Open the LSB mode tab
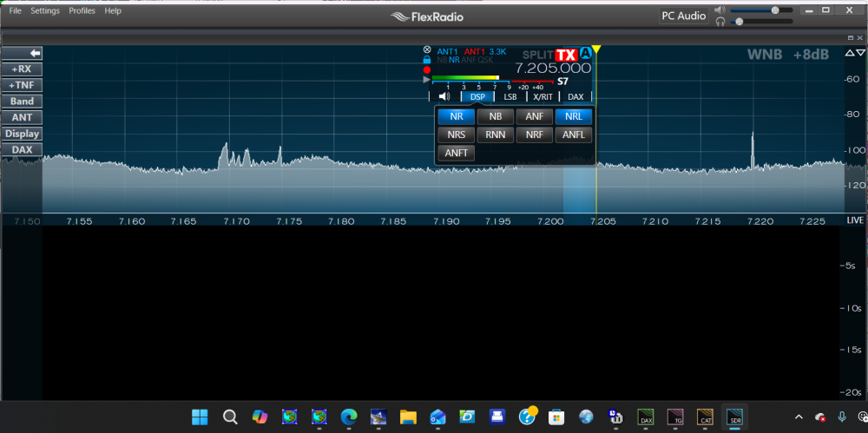The height and width of the screenshot is (433, 868). point(510,96)
